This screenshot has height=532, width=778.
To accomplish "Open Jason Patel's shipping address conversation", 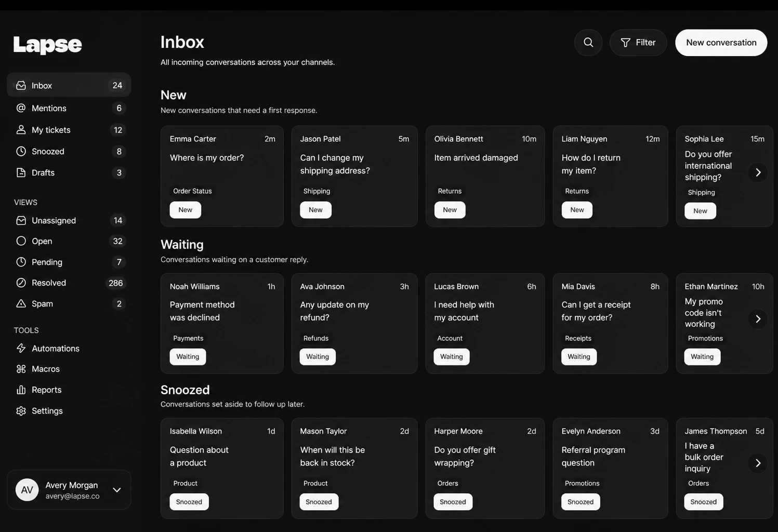I will [354, 176].
